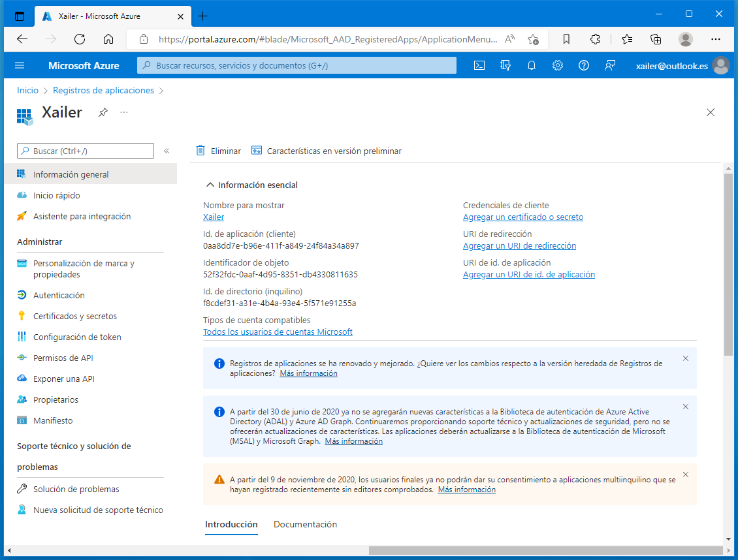
Task: Dismiss the renovated registrations info banner
Action: [x=685, y=358]
